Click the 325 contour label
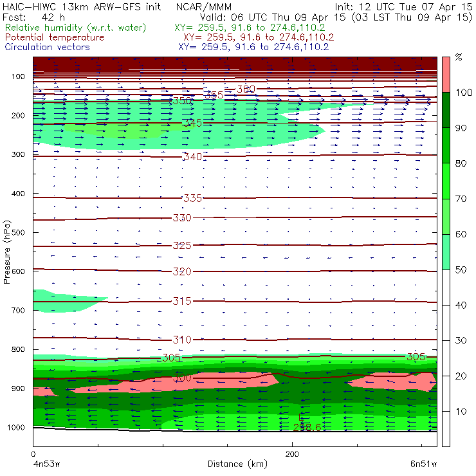 point(182,245)
